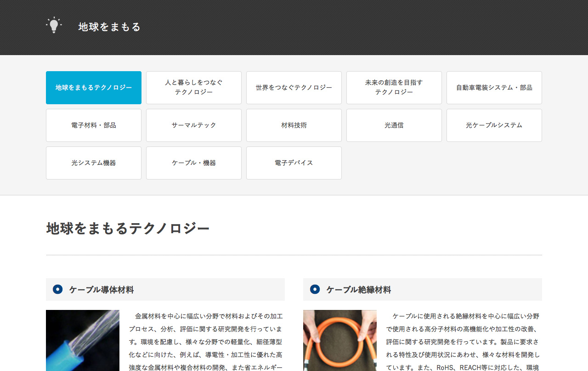Open the 材料技術 category
The image size is (588, 371).
pyautogui.click(x=294, y=125)
